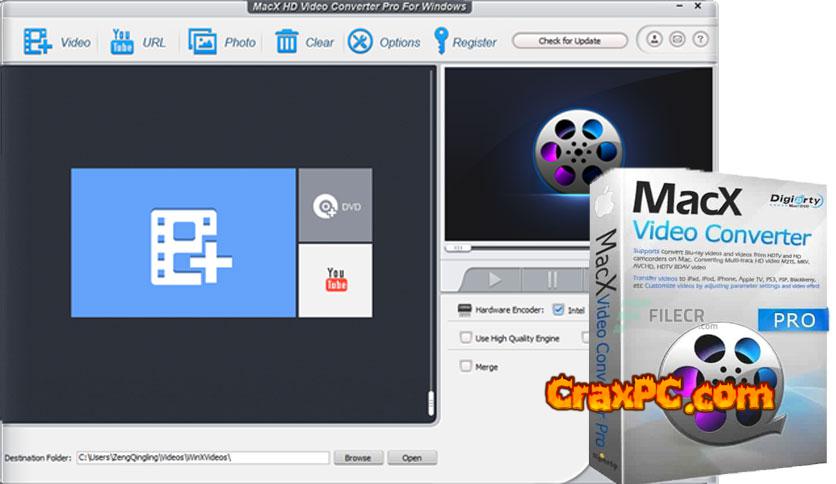Open the YouTube URL downloader
The height and width of the screenshot is (484, 836).
tap(122, 42)
